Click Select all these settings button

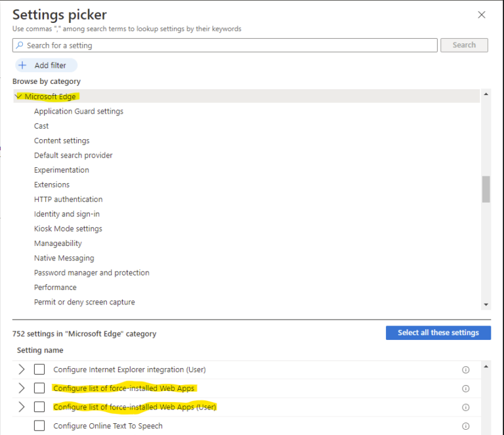pos(438,333)
